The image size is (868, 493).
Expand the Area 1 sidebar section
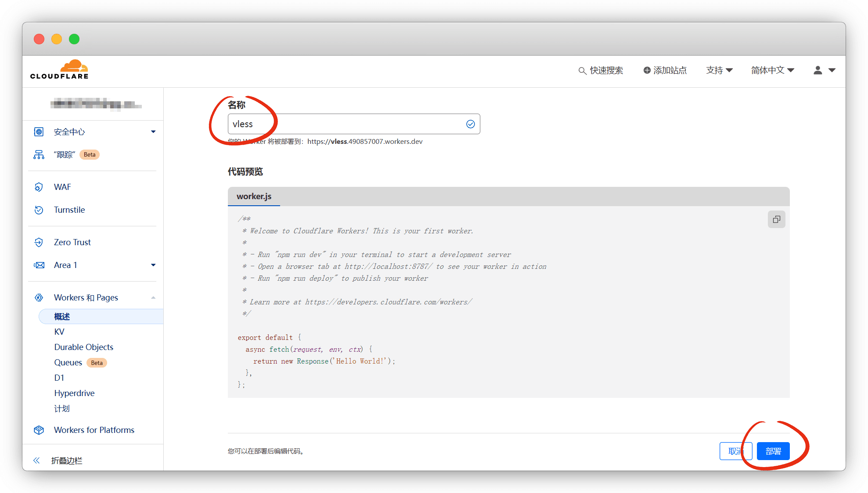[x=153, y=265]
